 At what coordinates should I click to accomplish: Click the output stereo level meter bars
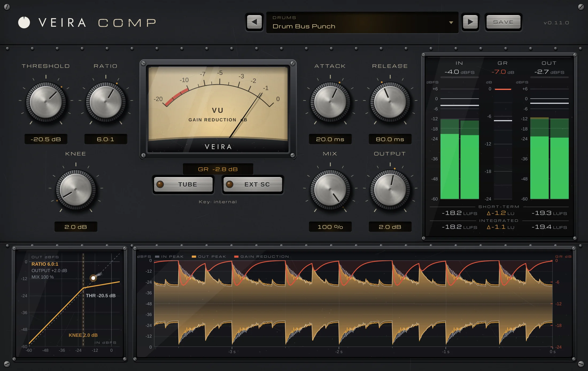point(550,144)
